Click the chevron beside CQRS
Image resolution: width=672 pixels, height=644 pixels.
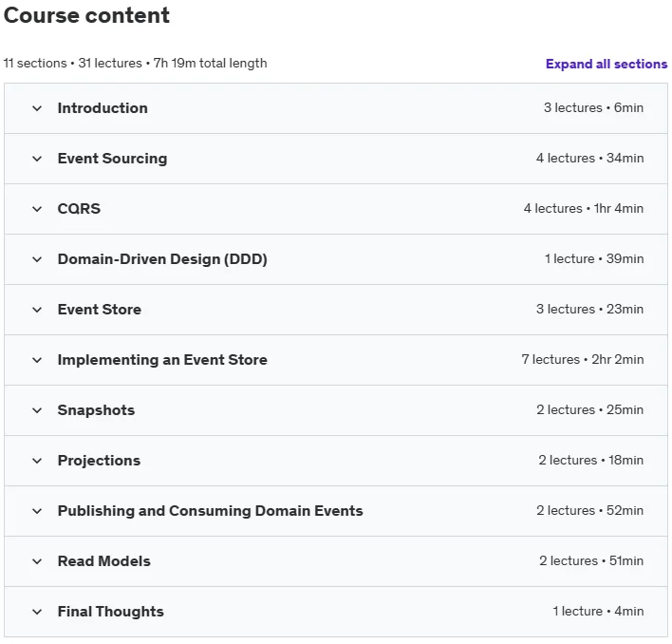pos(37,209)
